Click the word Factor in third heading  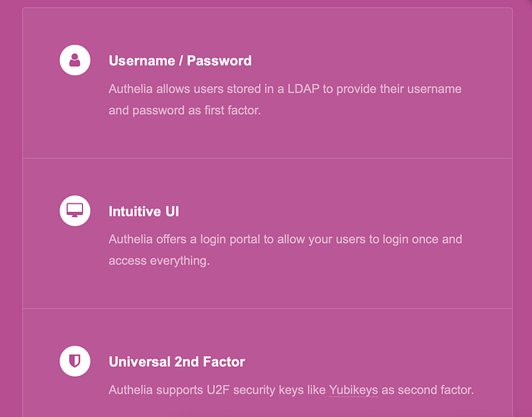224,362
